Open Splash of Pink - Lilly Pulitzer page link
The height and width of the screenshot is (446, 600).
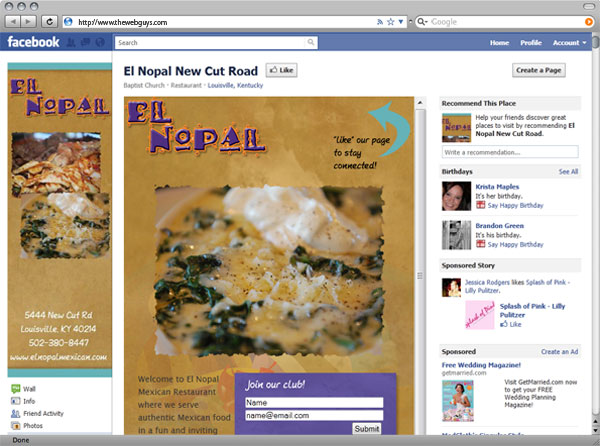pyautogui.click(x=532, y=310)
